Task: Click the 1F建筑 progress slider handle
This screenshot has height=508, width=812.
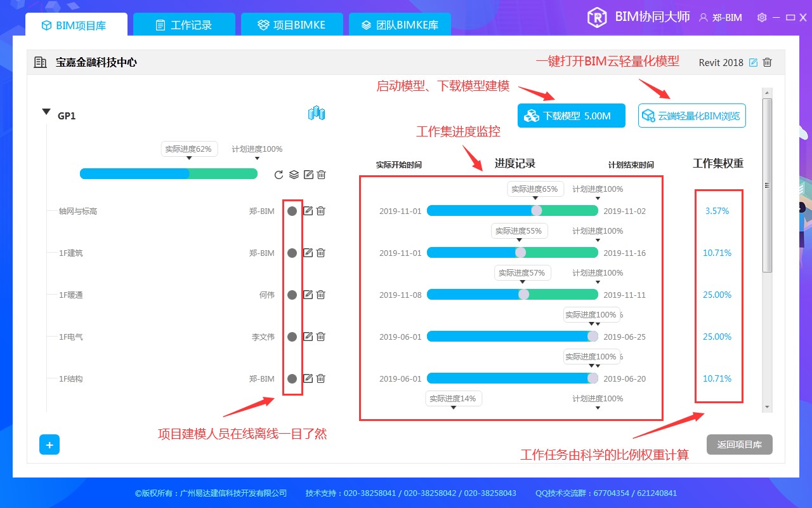Action: pyautogui.click(x=521, y=253)
